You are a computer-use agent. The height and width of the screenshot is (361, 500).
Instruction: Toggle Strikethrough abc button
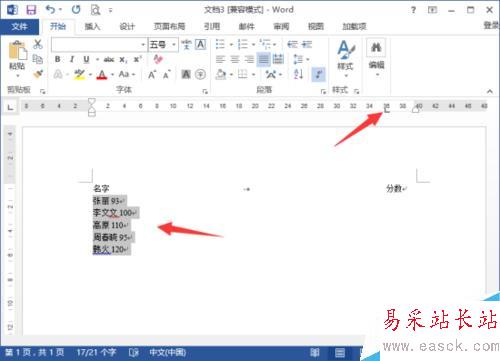pos(109,60)
